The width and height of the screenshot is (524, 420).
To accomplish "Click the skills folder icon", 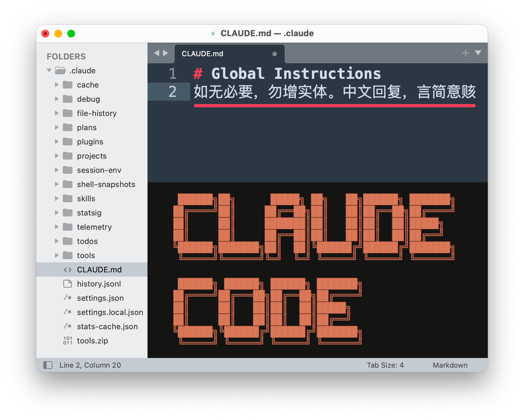I will tap(68, 198).
